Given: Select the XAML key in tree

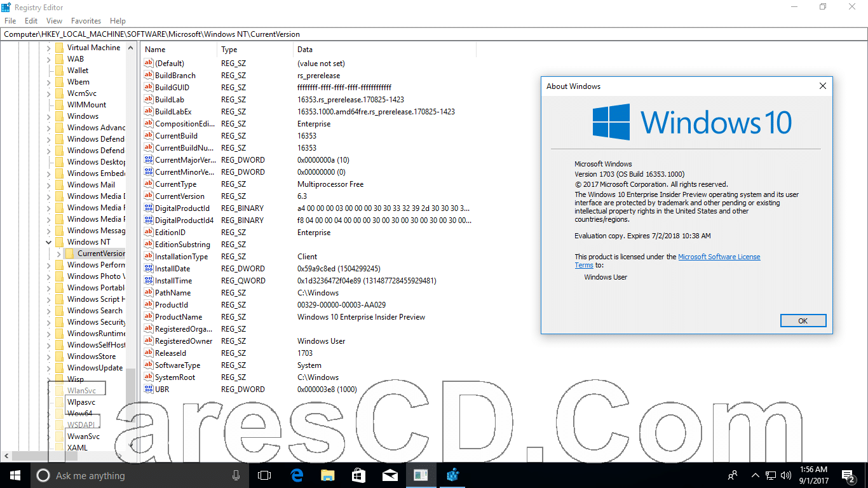Looking at the screenshot, I should click(x=77, y=447).
